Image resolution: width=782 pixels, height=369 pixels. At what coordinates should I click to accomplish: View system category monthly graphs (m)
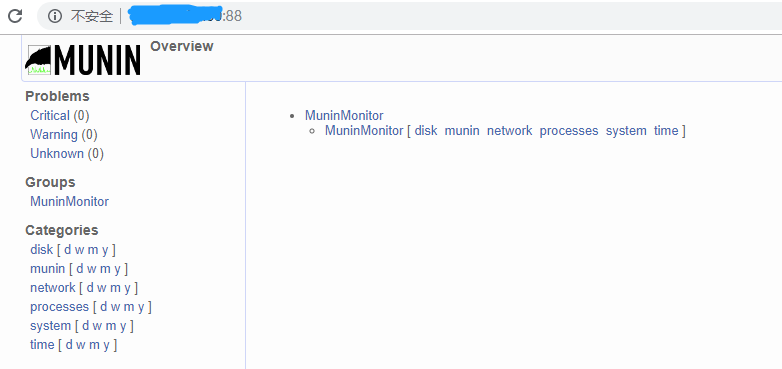pyautogui.click(x=111, y=326)
